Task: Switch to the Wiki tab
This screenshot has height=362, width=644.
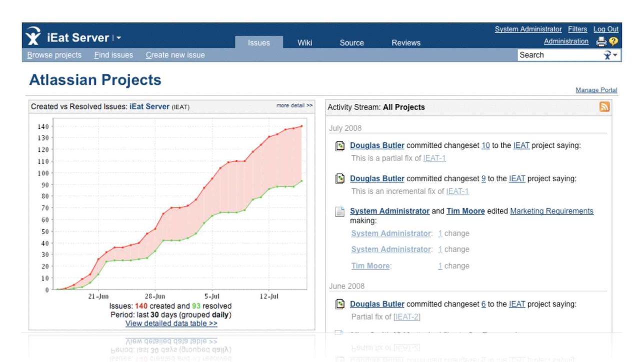Action: pos(304,42)
